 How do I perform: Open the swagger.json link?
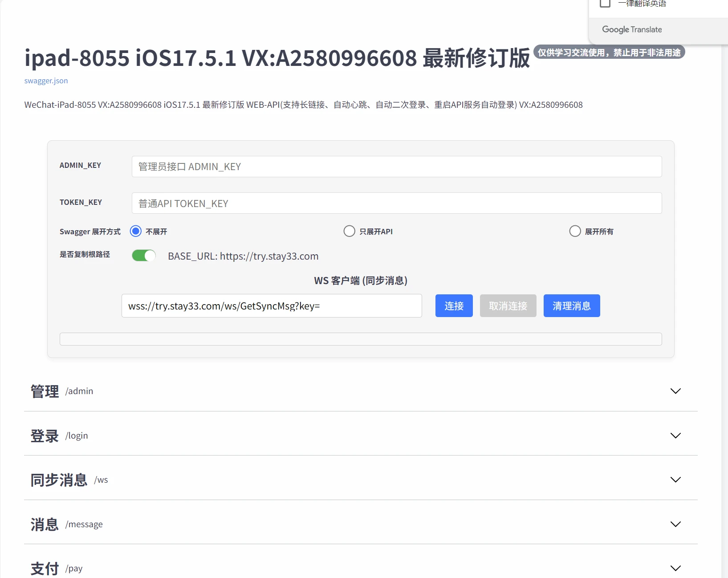(x=46, y=81)
